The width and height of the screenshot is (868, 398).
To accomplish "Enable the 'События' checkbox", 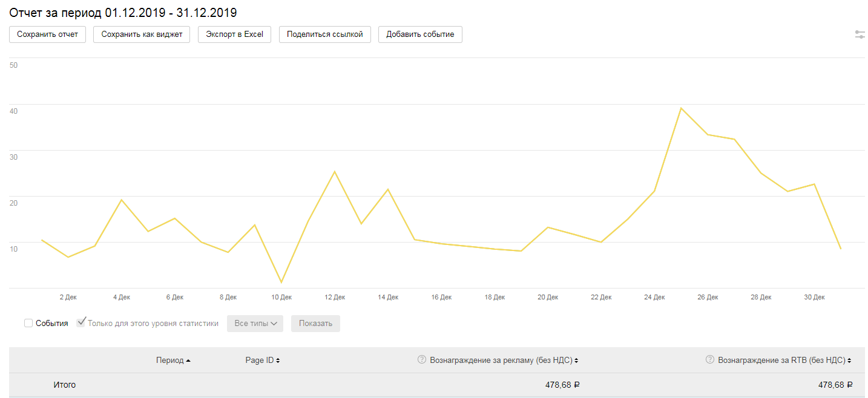I will point(28,324).
